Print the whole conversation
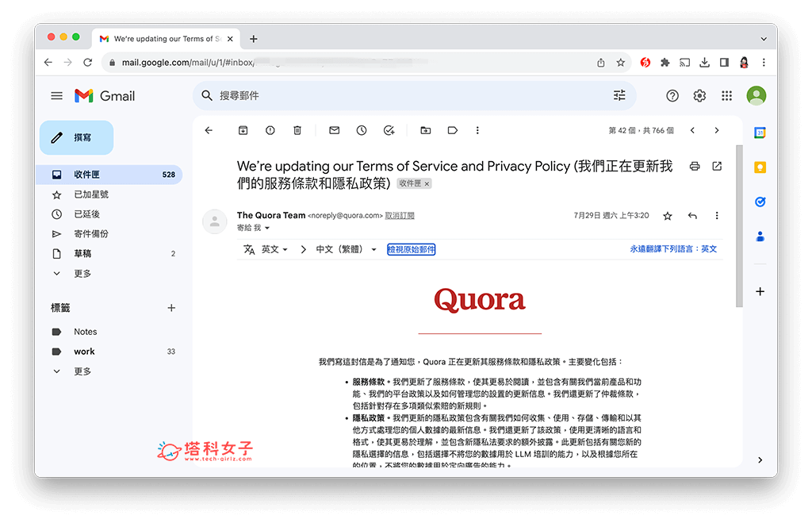812x523 pixels. (x=695, y=167)
